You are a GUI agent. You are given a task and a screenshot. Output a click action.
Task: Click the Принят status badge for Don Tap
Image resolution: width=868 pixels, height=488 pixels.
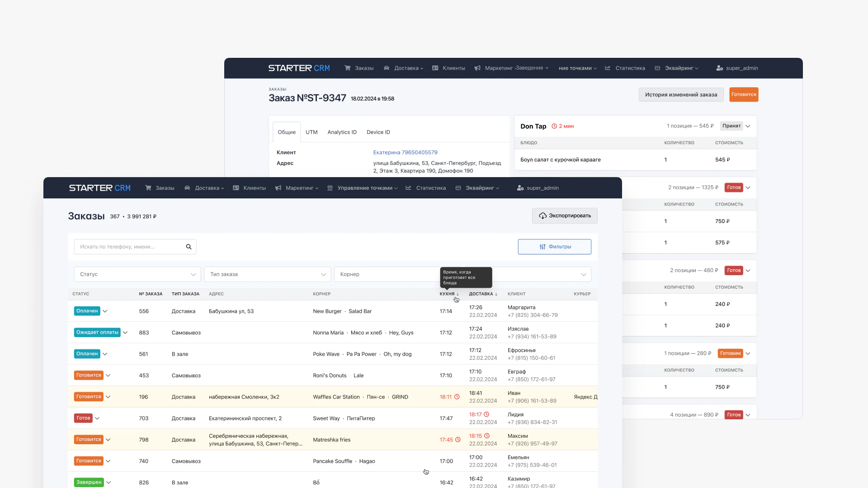731,126
